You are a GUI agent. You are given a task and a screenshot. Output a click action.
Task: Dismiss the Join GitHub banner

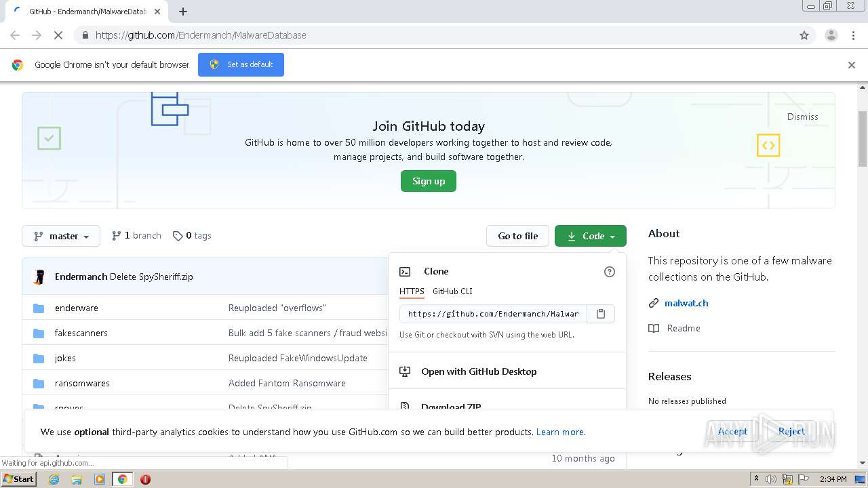(x=802, y=117)
